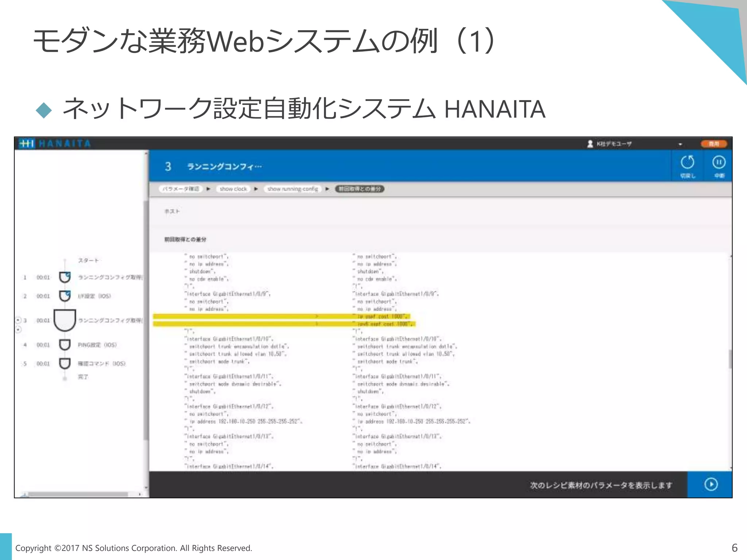Click step 4 PING設定 (IOS) shield icon

65,345
